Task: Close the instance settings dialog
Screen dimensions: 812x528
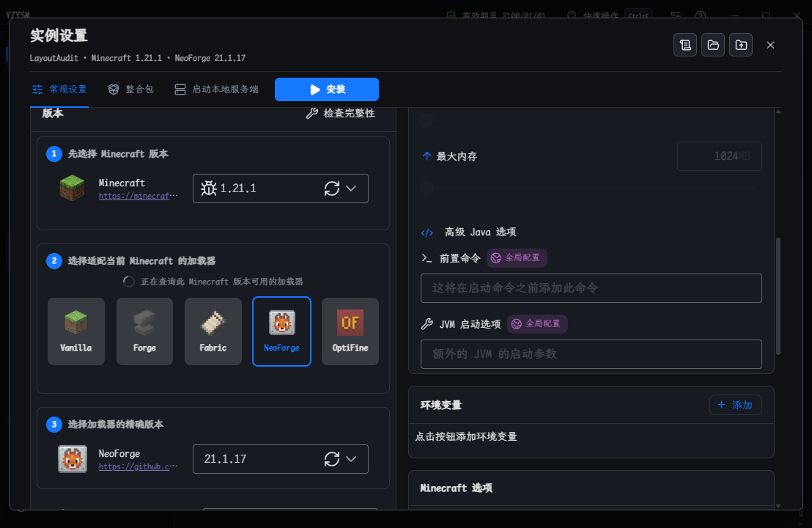Action: (770, 45)
